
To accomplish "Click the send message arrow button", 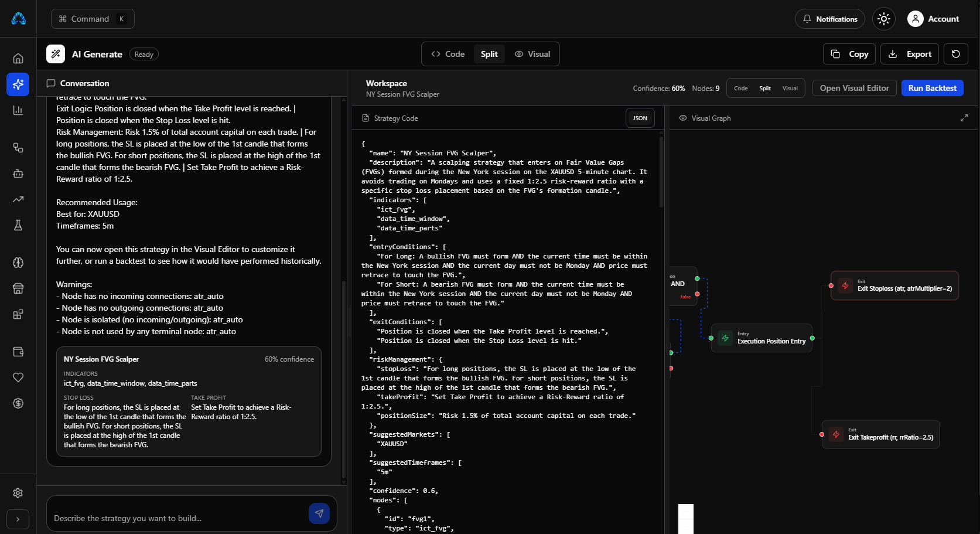I will coord(319,513).
